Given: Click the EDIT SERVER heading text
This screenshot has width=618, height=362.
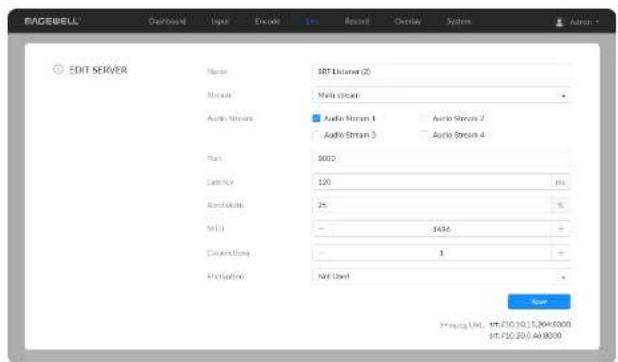Looking at the screenshot, I should tap(98, 70).
